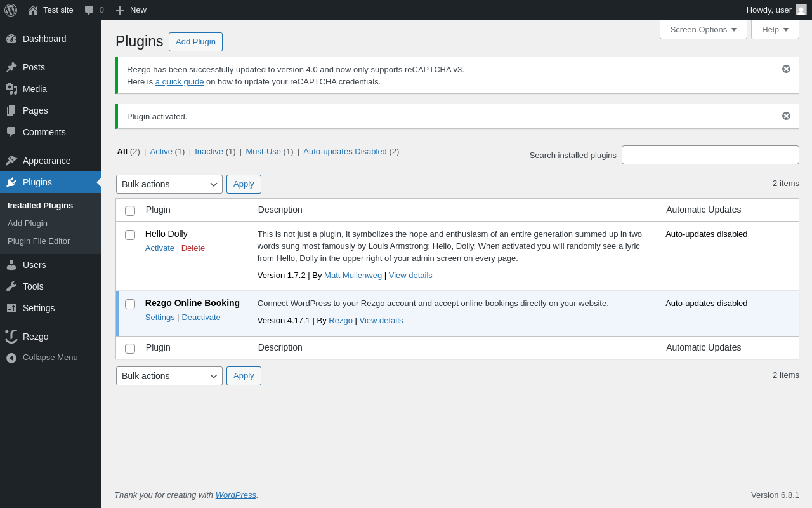Sort by Plugin column header
This screenshot has width=812, height=508.
pyautogui.click(x=158, y=210)
